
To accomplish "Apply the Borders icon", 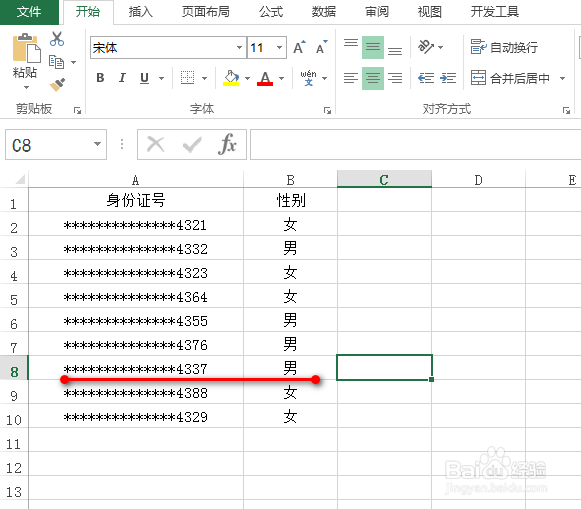I will point(187,78).
